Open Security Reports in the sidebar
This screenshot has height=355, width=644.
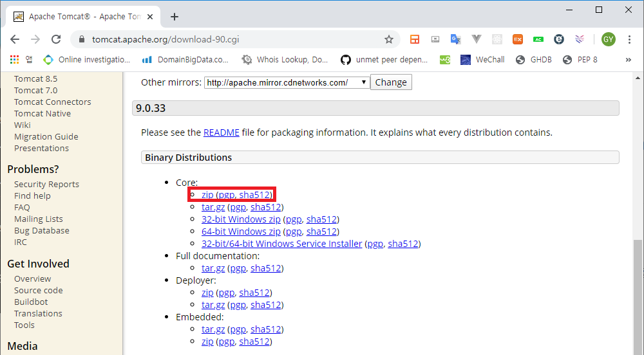(46, 185)
